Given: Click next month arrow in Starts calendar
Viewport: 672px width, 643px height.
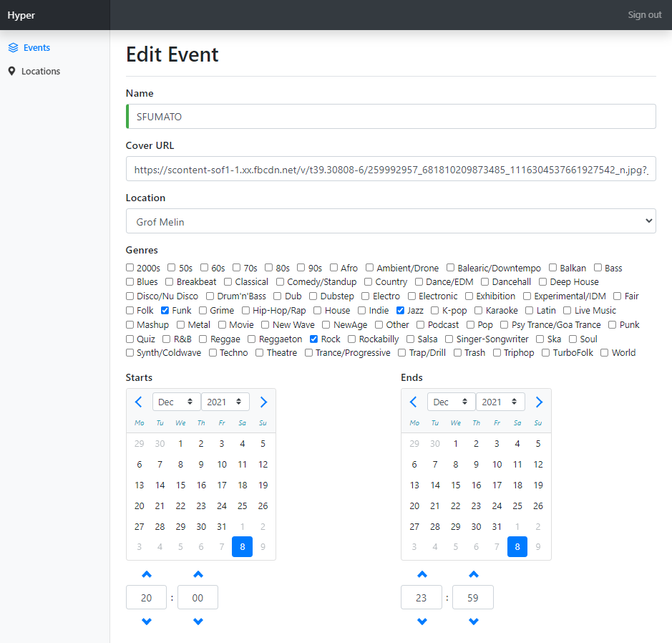Looking at the screenshot, I should tap(263, 402).
